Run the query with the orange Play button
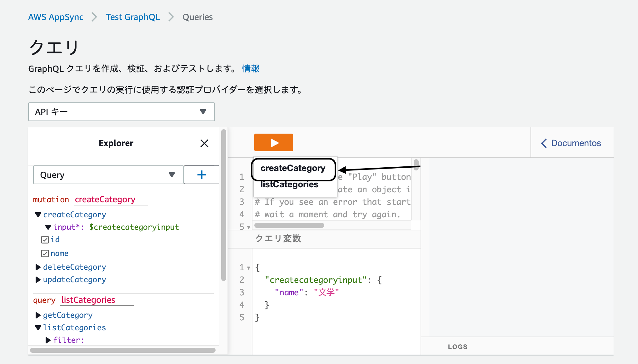 (x=273, y=142)
